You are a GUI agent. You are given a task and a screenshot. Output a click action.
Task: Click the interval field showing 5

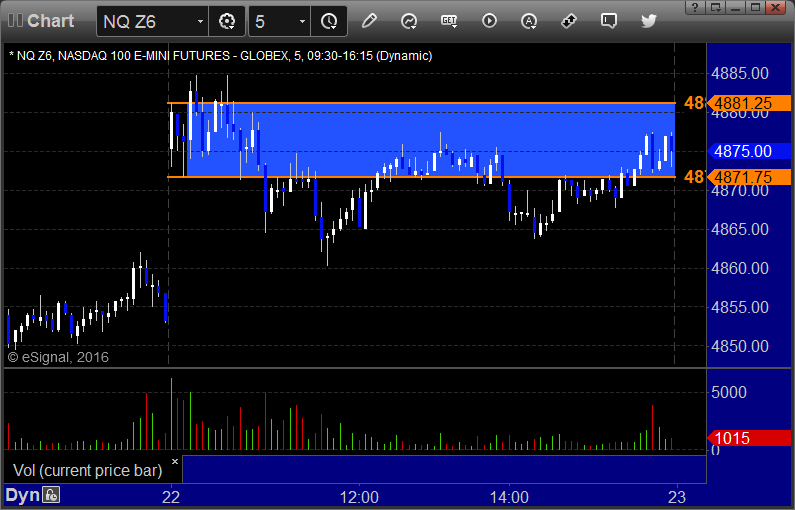[279, 21]
